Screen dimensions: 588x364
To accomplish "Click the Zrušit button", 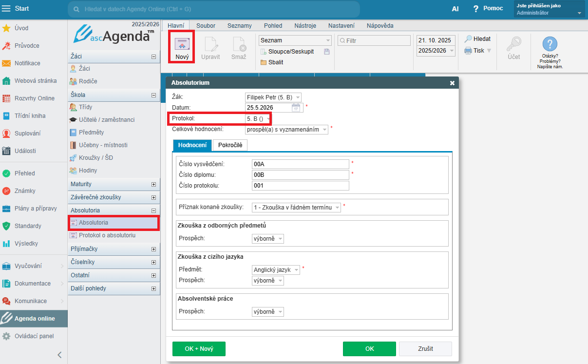I will 425,349.
